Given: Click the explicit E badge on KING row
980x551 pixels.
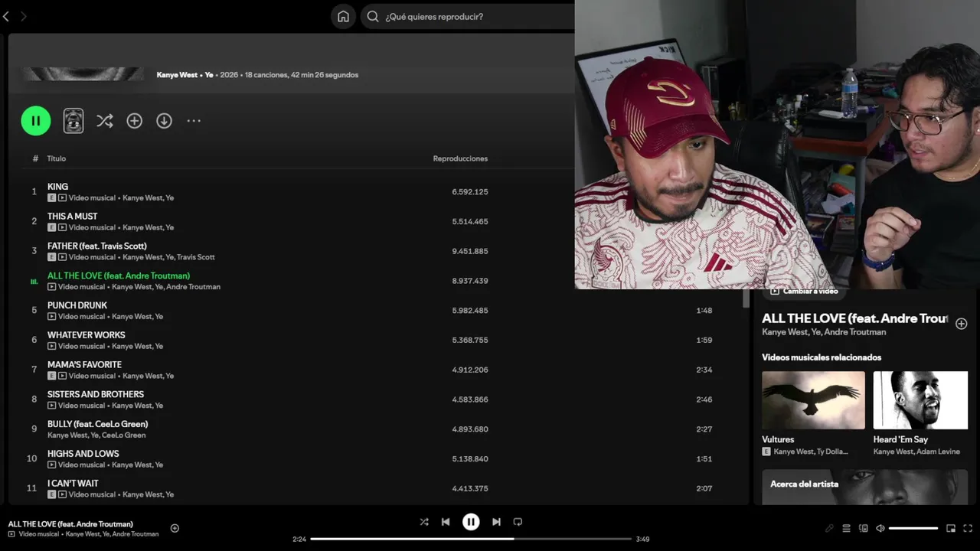Looking at the screenshot, I should [x=51, y=198].
